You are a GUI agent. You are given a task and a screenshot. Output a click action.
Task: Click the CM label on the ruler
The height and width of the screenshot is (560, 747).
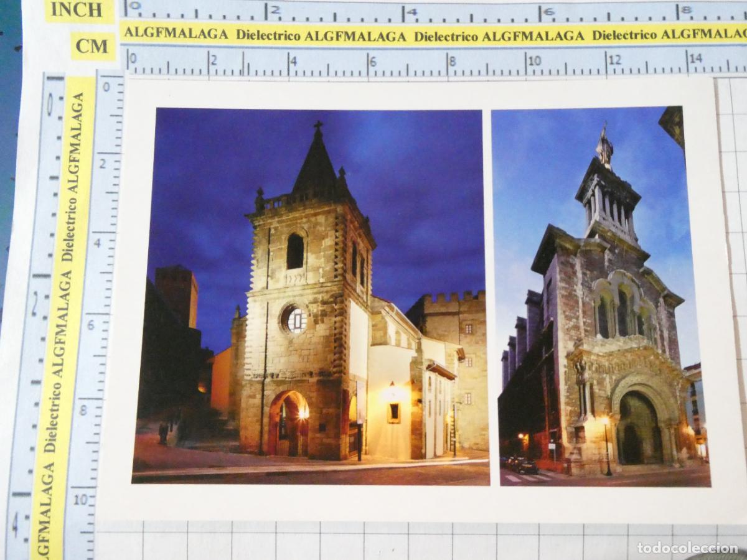pyautogui.click(x=93, y=47)
